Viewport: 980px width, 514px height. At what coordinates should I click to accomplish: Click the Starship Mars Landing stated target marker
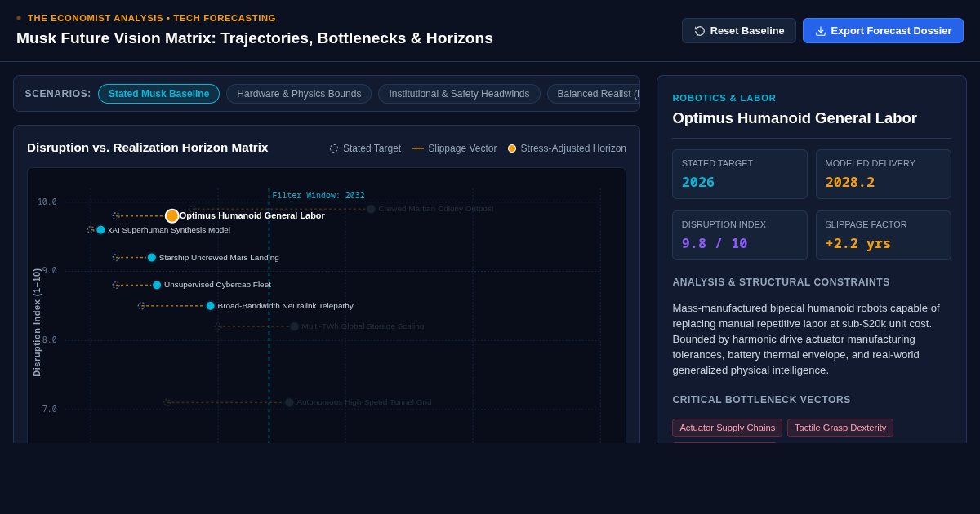116,258
